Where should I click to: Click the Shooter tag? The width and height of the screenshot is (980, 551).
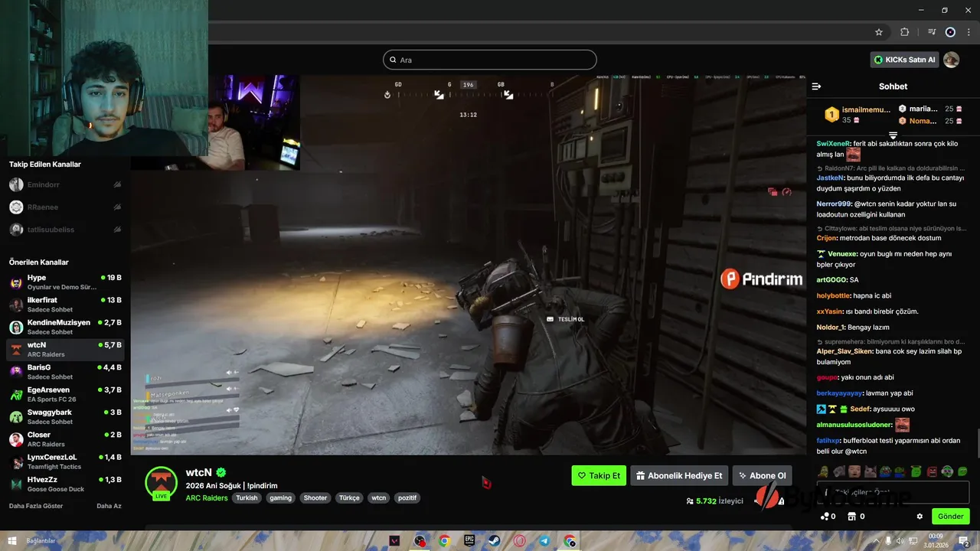point(315,497)
